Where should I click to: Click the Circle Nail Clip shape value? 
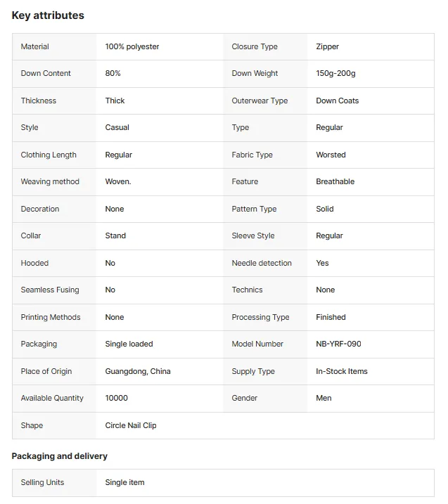click(x=131, y=425)
